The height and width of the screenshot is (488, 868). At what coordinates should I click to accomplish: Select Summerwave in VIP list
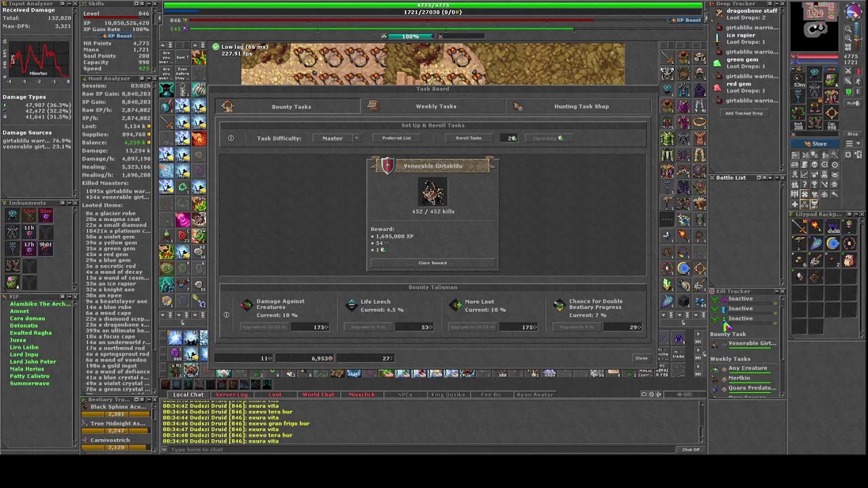click(29, 383)
